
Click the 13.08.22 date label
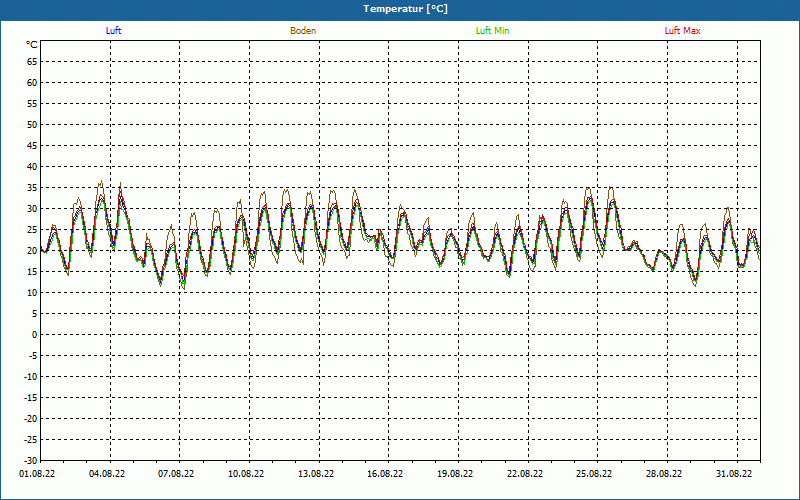[316, 474]
